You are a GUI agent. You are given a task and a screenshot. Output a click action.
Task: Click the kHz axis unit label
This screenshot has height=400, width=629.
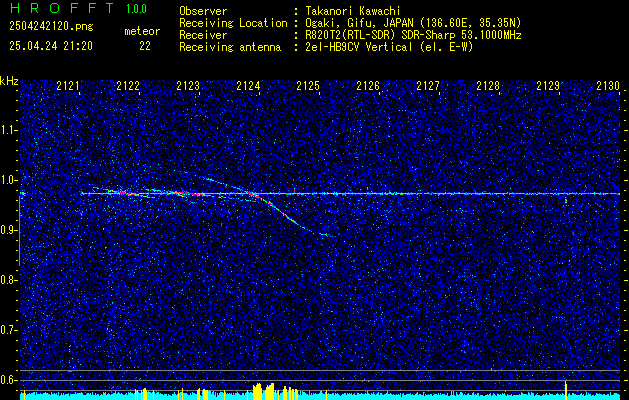click(x=9, y=81)
